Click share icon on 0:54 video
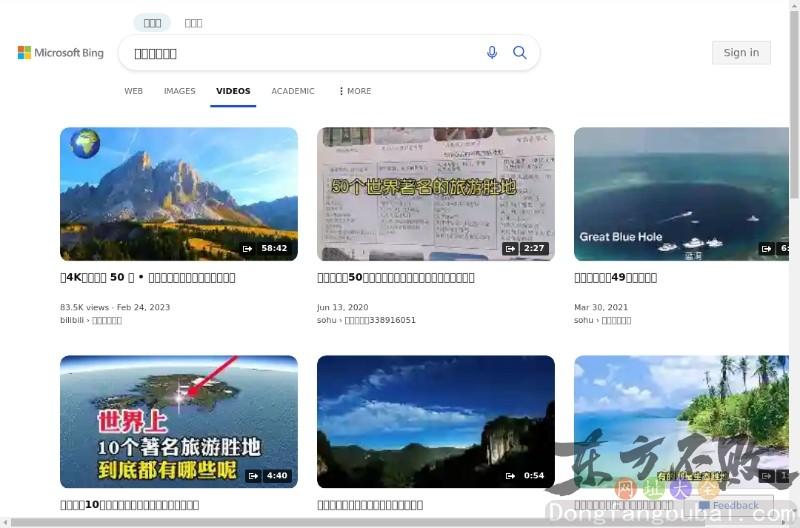Viewport: 800px width, 528px height. point(510,476)
